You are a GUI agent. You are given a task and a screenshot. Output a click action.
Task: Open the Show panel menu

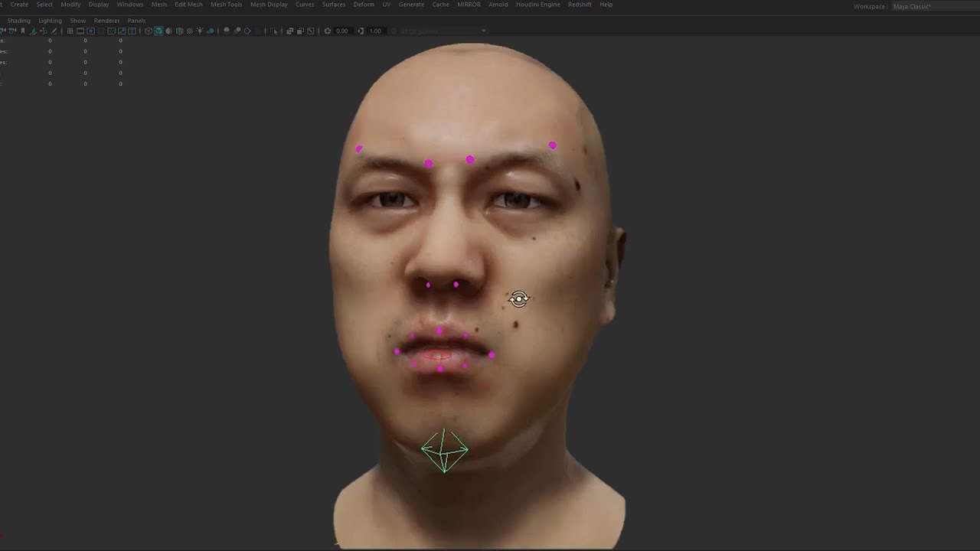pos(78,21)
